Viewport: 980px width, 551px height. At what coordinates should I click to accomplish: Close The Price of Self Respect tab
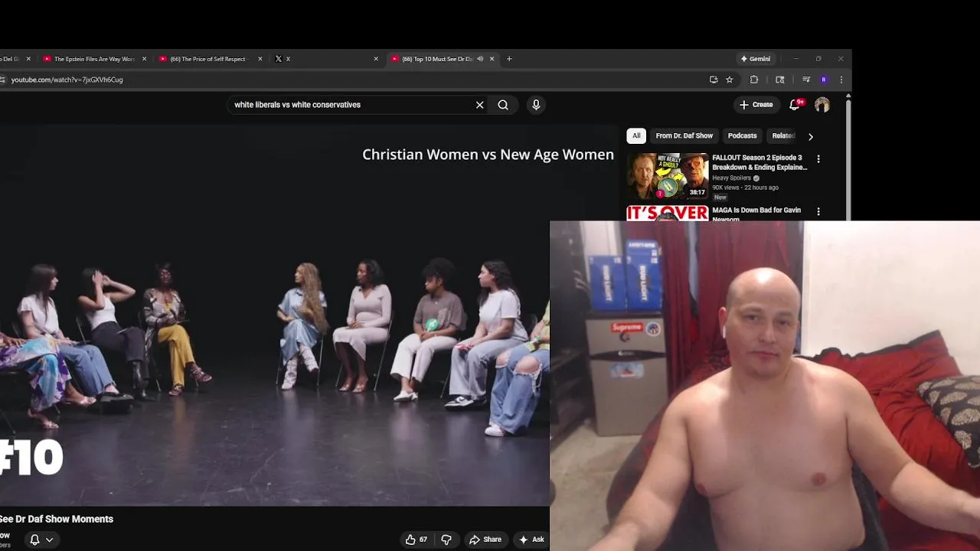point(260,59)
